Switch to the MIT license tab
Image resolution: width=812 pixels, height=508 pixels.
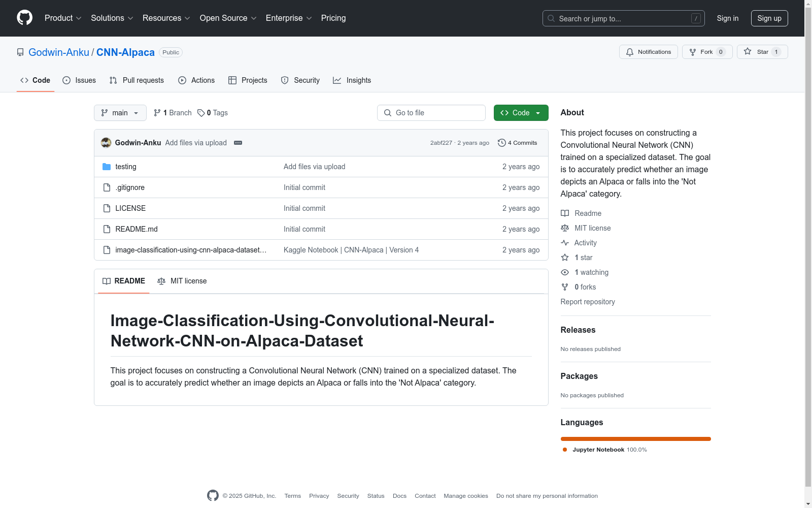[x=182, y=281]
